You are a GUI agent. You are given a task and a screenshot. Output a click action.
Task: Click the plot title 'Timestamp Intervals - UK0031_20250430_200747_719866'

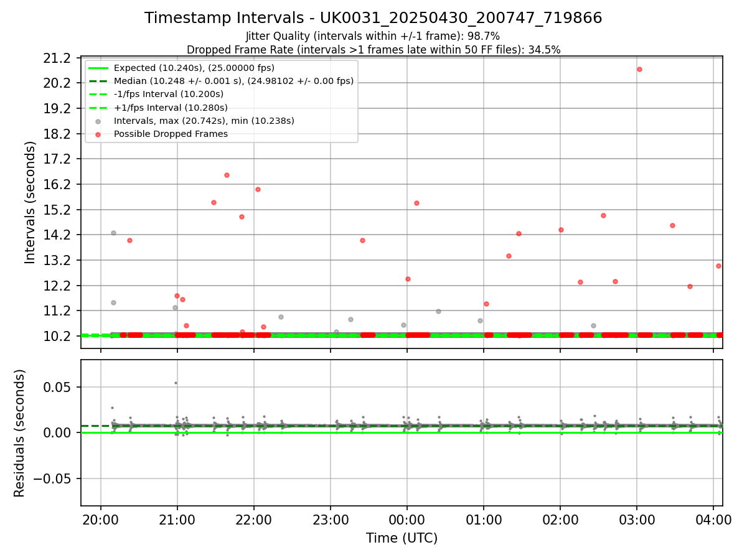click(x=373, y=18)
